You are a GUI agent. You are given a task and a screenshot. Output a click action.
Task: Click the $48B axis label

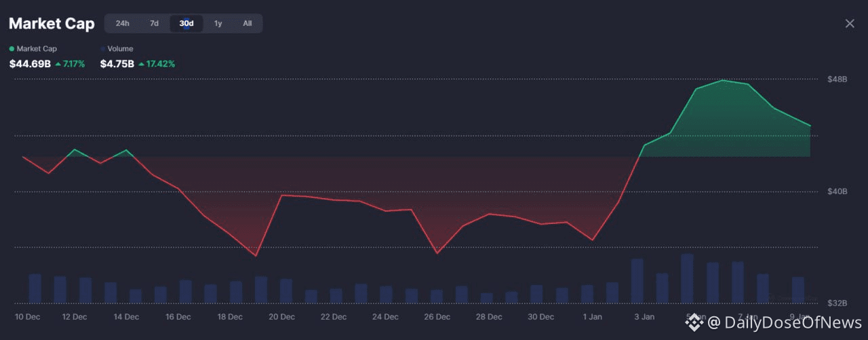click(837, 79)
